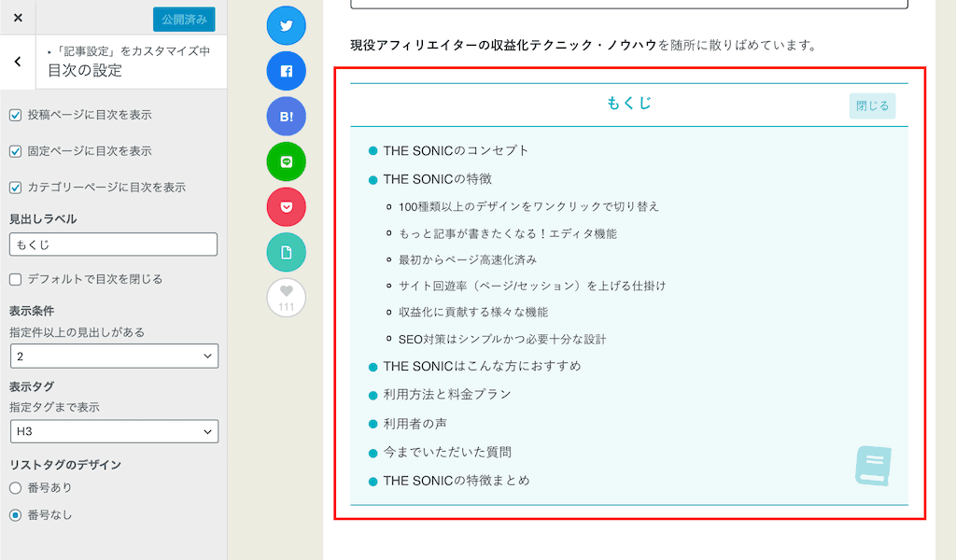Jump to THE SONICの特徴 section
This screenshot has width=956, height=560.
(437, 179)
